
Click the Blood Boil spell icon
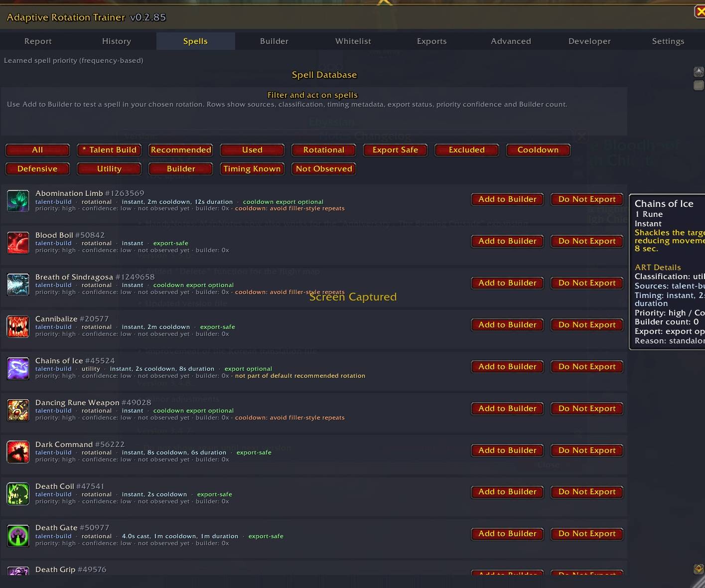click(x=18, y=243)
